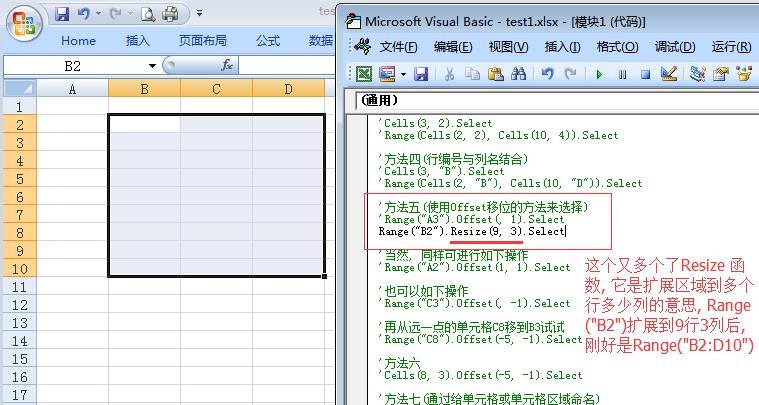The height and width of the screenshot is (405, 759).
Task: Click the Cut scissors icon in VBA
Action: [x=449, y=74]
